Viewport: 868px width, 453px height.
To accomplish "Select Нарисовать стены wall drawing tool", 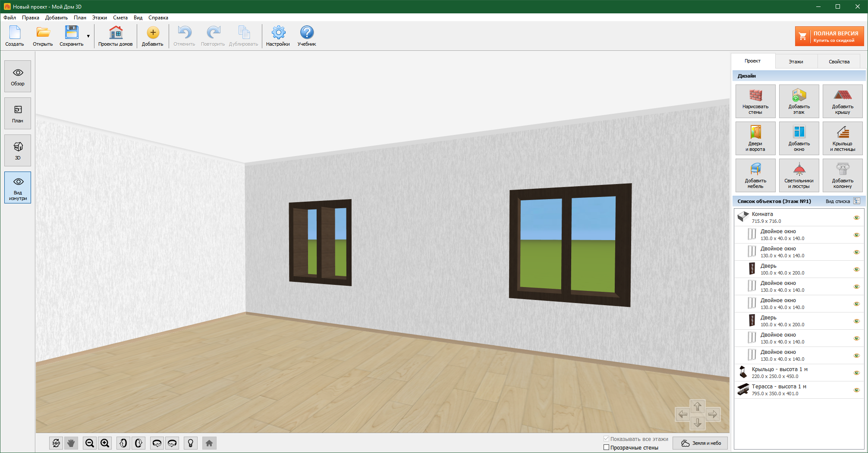I will coord(755,101).
